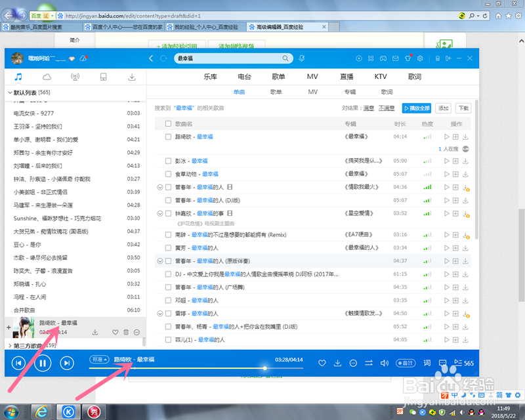Expand versions of 曾春年 - 最幸福的人 row

click(x=160, y=187)
